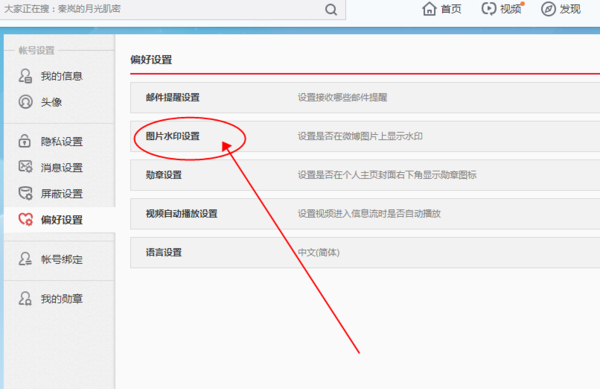Click description 设置视频进入信息流时是否自动播放
Viewport: 600px width, 389px height.
(x=369, y=213)
